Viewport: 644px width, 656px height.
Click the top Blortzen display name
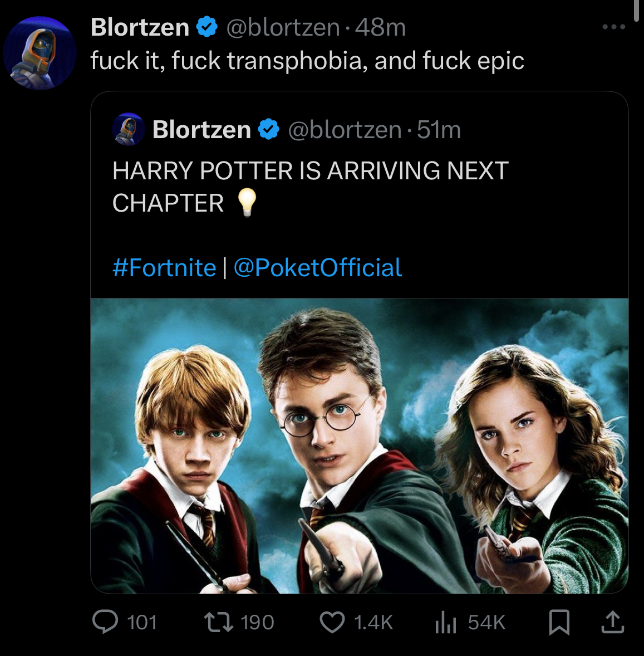point(140,28)
